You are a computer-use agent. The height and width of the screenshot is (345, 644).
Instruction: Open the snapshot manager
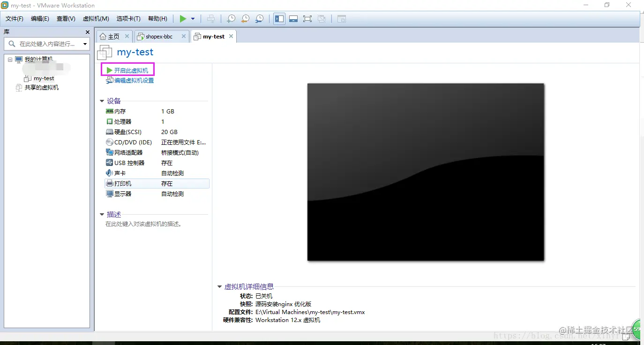259,19
